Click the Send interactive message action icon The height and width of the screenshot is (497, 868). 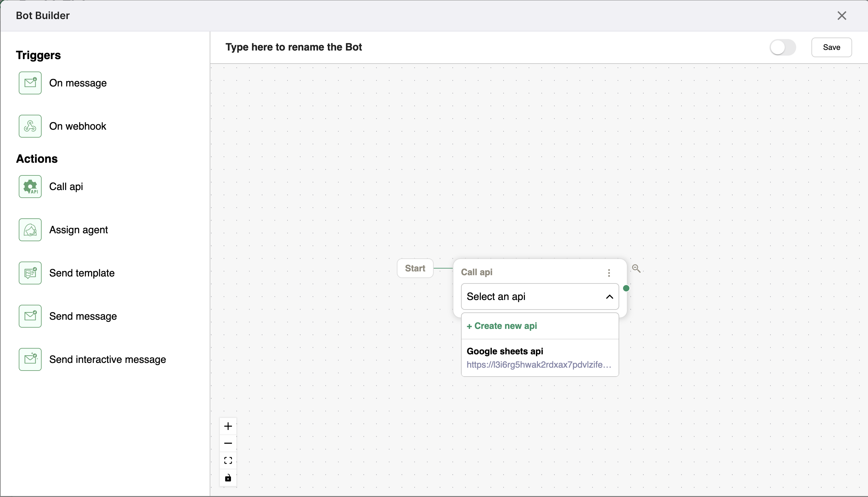[x=30, y=359]
